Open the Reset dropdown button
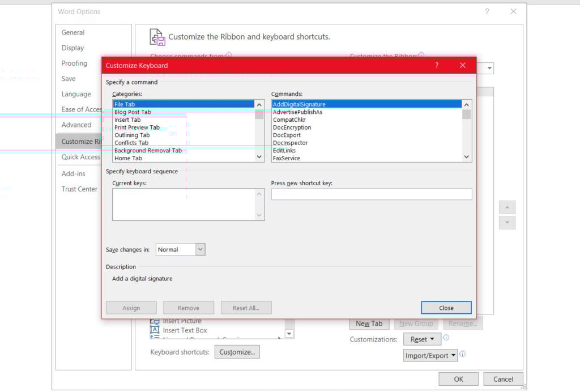This screenshot has width=580, height=392. point(422,339)
